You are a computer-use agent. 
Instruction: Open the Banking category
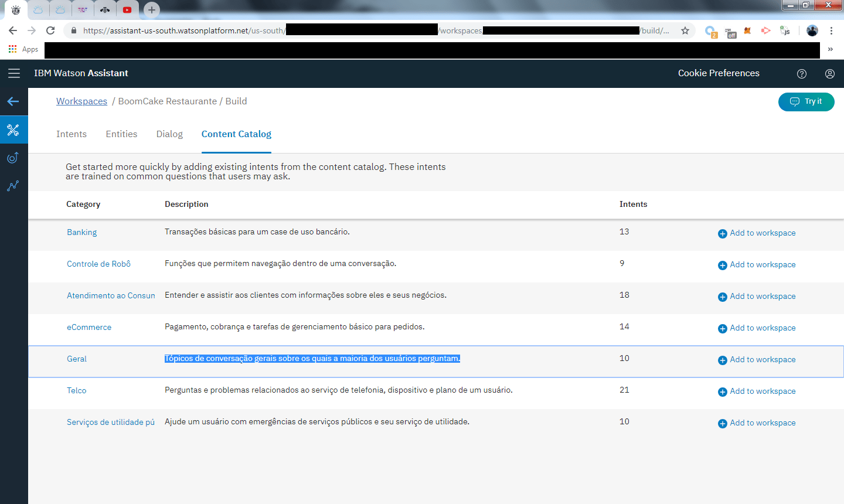pyautogui.click(x=81, y=233)
